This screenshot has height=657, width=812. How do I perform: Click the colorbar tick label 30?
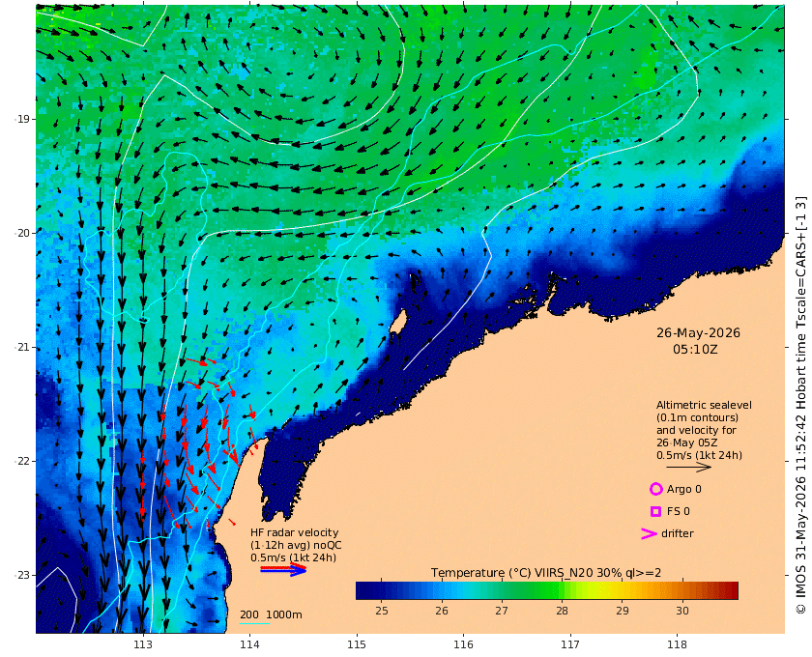tap(682, 611)
